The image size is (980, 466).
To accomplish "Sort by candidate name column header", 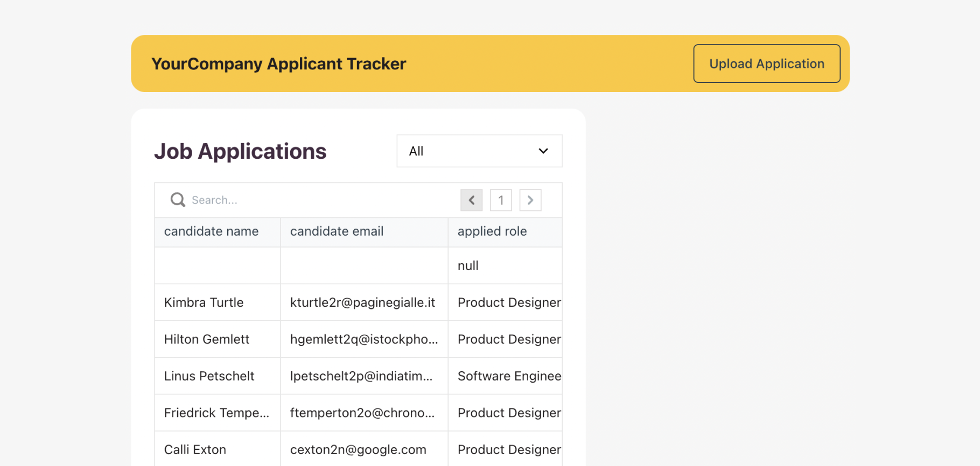I will pos(218,232).
